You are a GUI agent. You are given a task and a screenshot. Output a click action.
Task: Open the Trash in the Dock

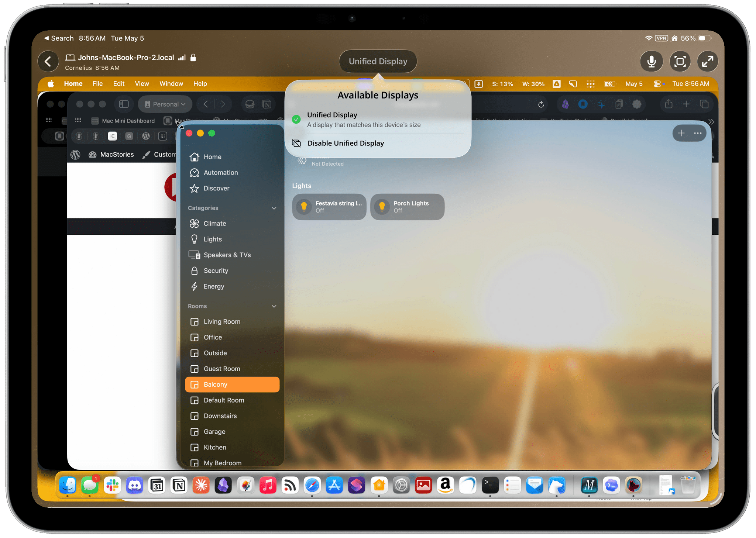688,485
